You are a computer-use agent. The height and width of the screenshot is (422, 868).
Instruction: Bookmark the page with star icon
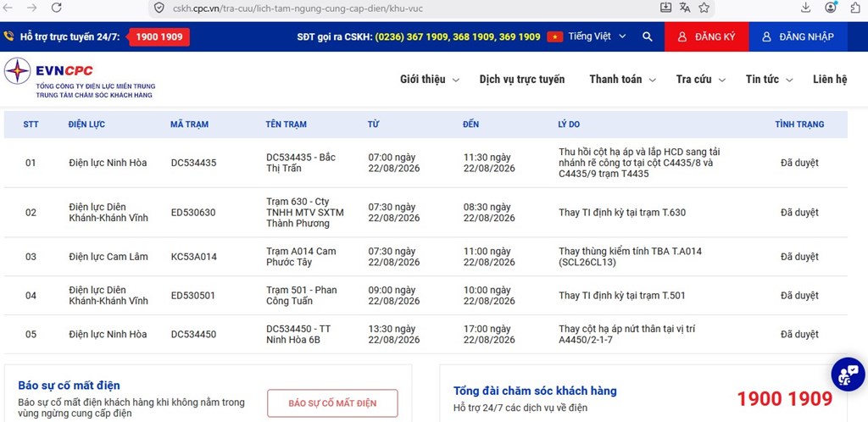coord(704,8)
